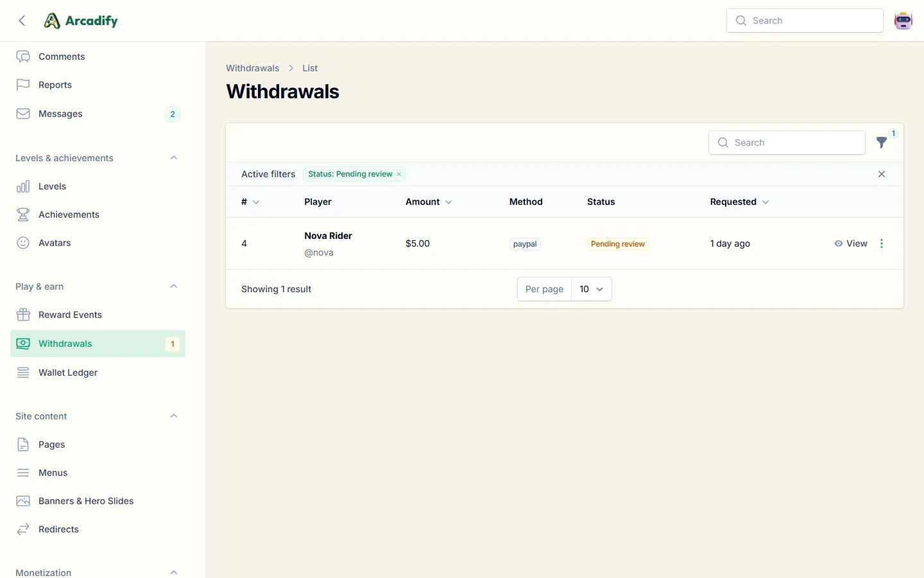Open the user avatar menu

tap(903, 21)
